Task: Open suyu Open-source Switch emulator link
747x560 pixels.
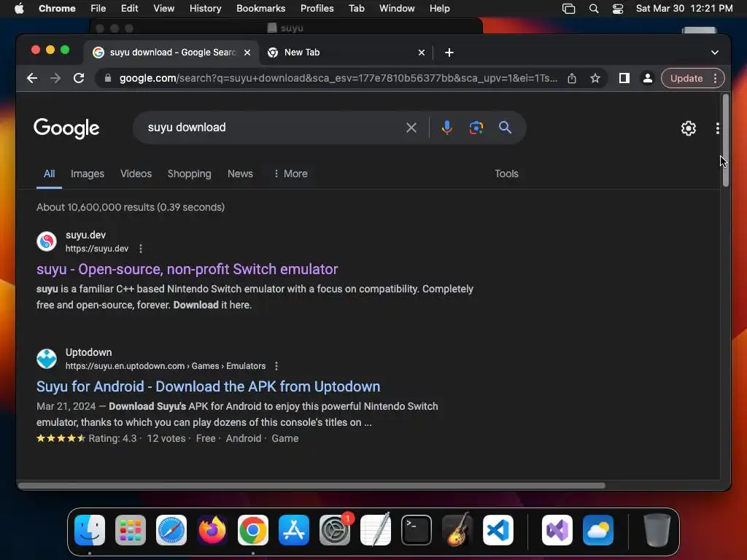Action: pyautogui.click(x=187, y=269)
